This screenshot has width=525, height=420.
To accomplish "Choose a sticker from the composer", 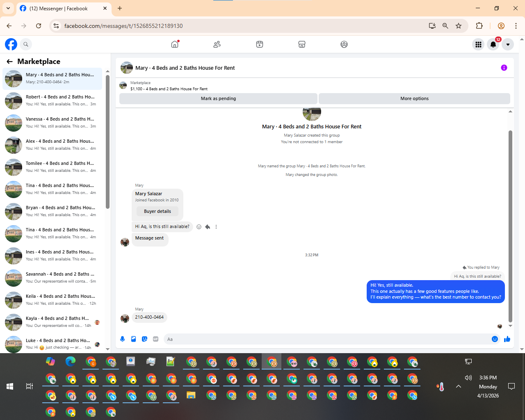I will 144,339.
